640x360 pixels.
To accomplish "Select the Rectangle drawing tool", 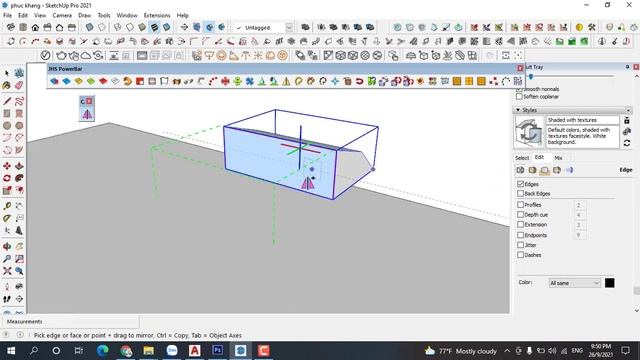I will click(7, 113).
